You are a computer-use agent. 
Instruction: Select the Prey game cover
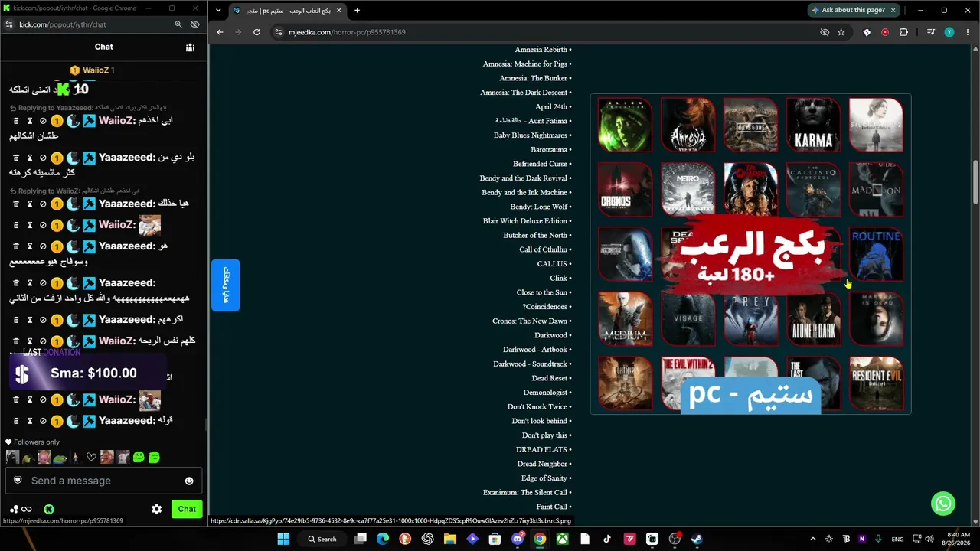[x=750, y=318]
